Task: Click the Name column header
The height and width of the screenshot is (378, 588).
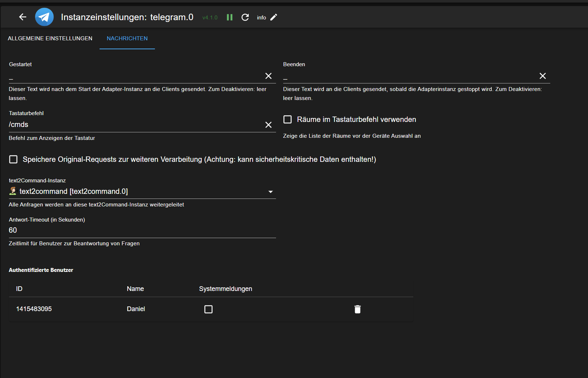Action: tap(135, 289)
